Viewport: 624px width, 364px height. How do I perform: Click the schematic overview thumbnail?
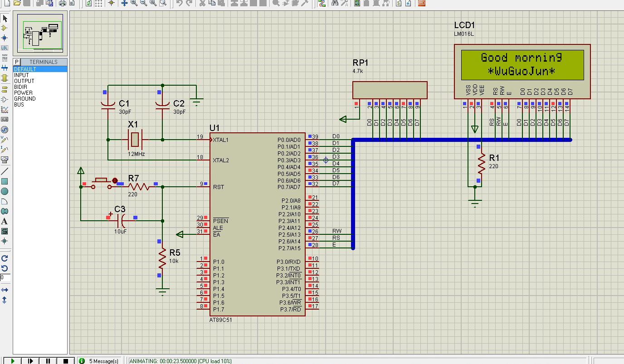coord(40,34)
